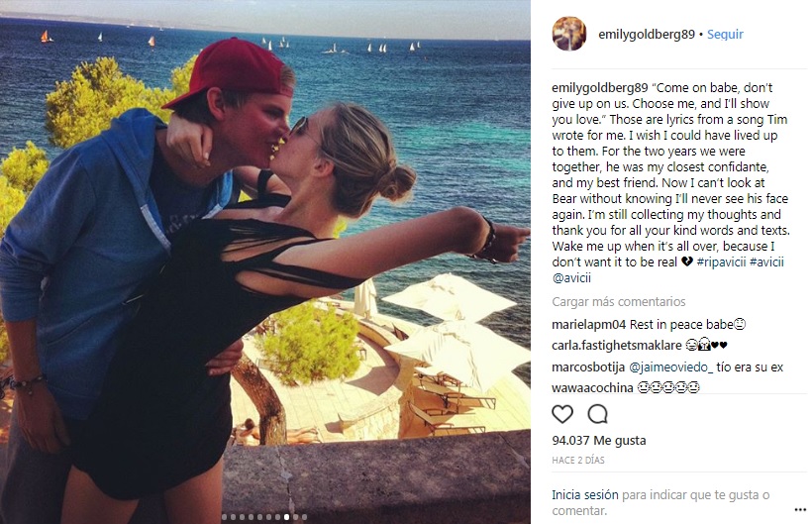This screenshot has width=812, height=524.
Task: Click the heart like icon
Action: click(562, 414)
